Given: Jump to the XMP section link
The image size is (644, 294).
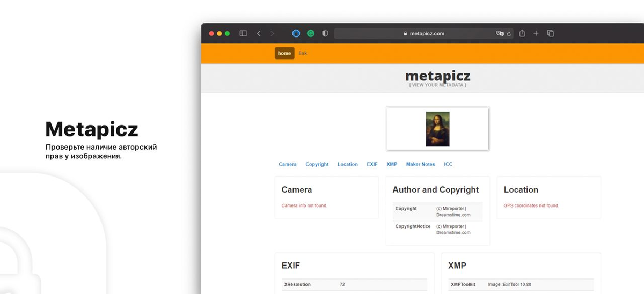Looking at the screenshot, I should tap(392, 164).
